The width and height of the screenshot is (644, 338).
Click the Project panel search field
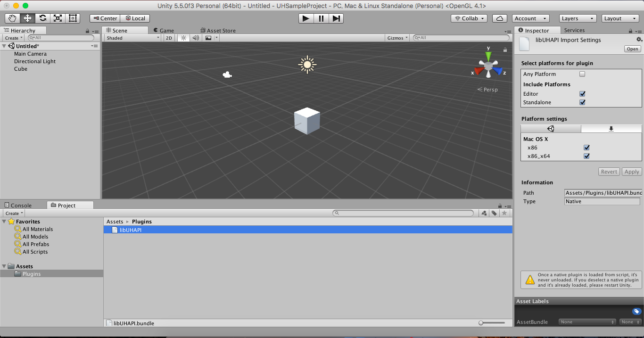tap(403, 213)
